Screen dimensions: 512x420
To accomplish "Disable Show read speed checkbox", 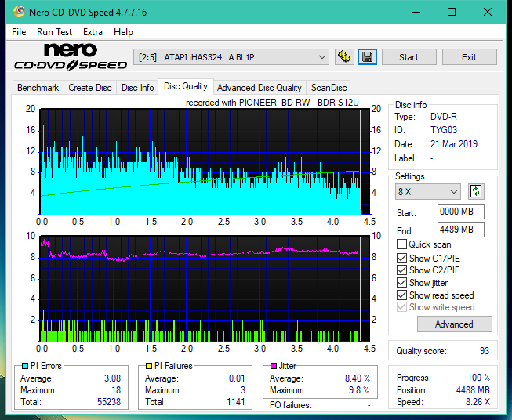I will pyautogui.click(x=401, y=295).
